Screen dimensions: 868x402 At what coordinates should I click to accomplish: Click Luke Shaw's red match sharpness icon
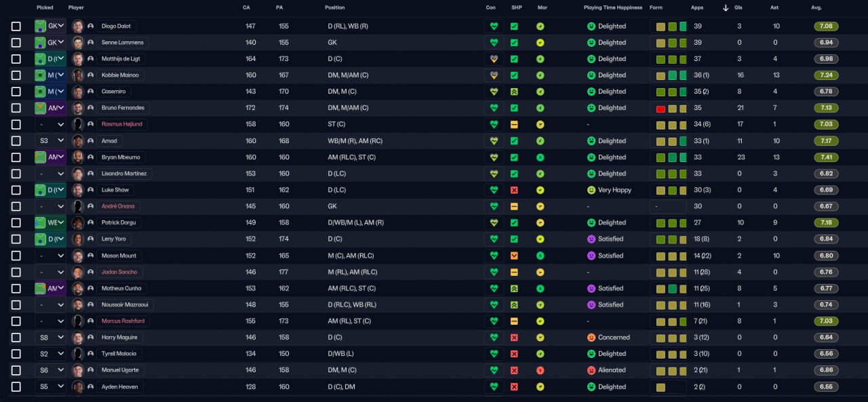(514, 190)
